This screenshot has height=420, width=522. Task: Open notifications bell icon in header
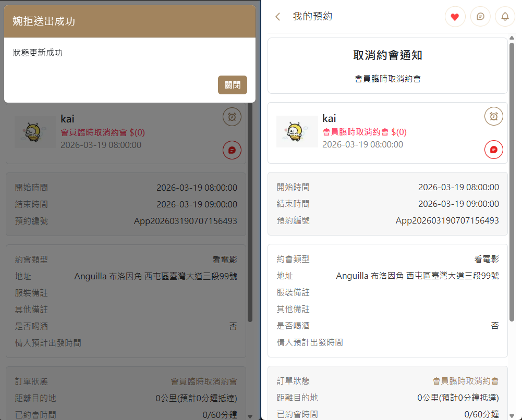click(505, 17)
